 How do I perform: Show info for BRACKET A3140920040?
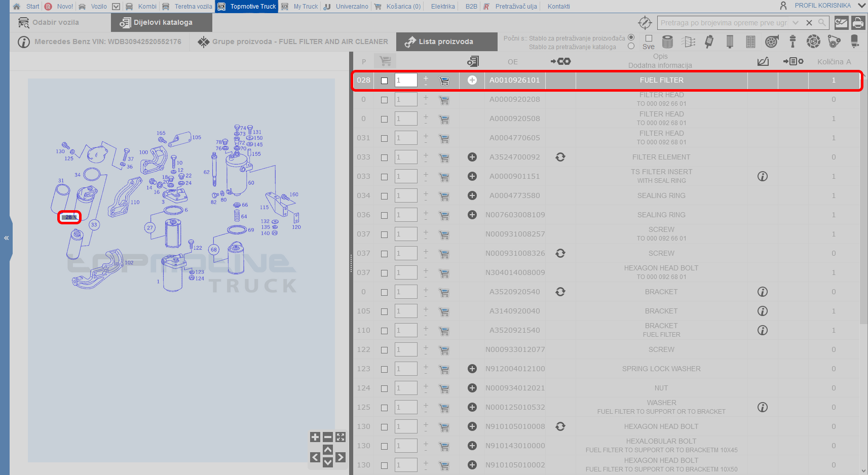763,311
